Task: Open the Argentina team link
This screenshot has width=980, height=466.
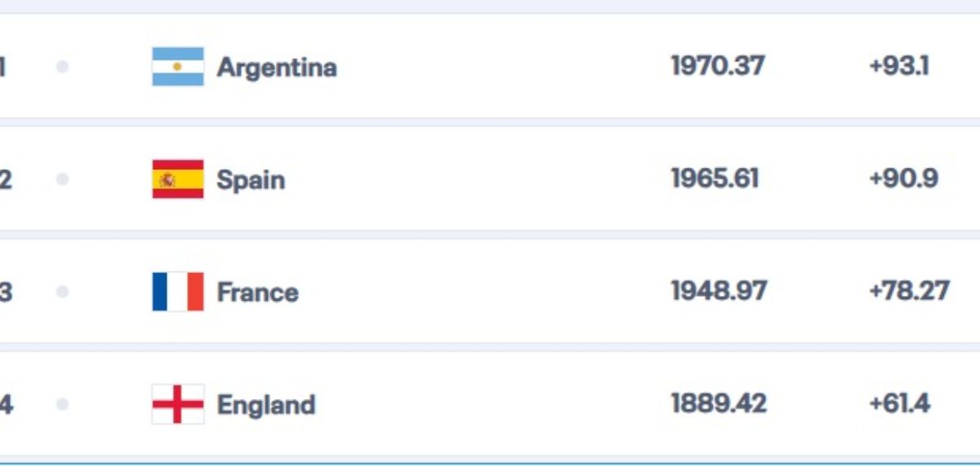Action: pos(277,67)
